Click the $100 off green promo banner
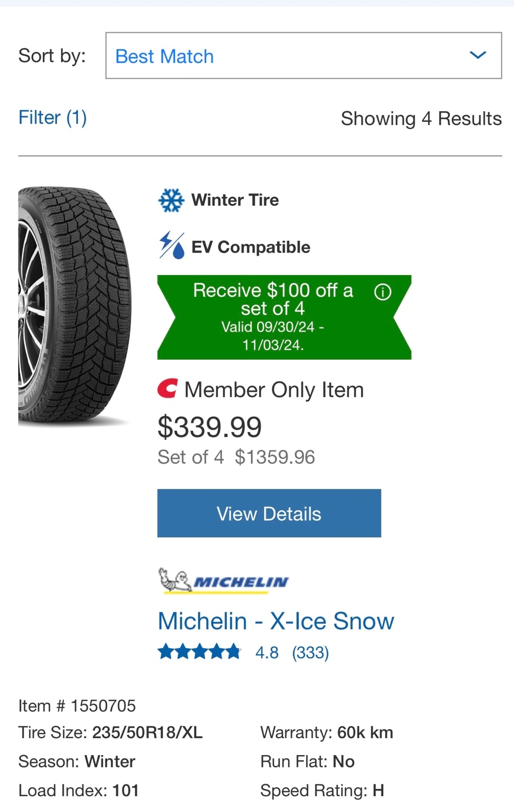The height and width of the screenshot is (812, 514). click(284, 317)
